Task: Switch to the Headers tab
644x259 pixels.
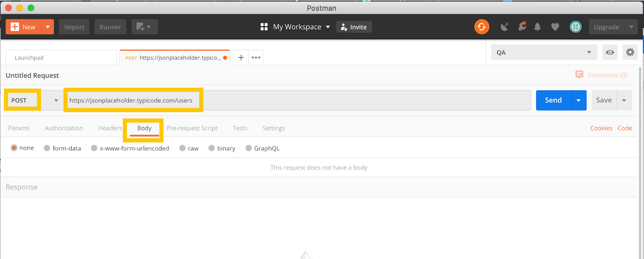Action: [109, 128]
